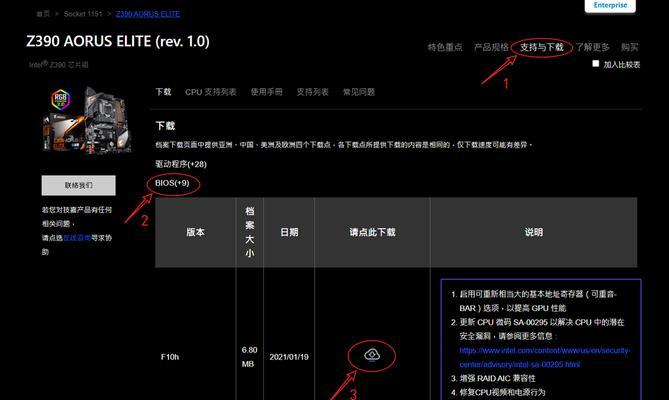Image resolution: width=669 pixels, height=400 pixels.
Task: Click the 下载 section heading below tabs
Action: point(165,126)
